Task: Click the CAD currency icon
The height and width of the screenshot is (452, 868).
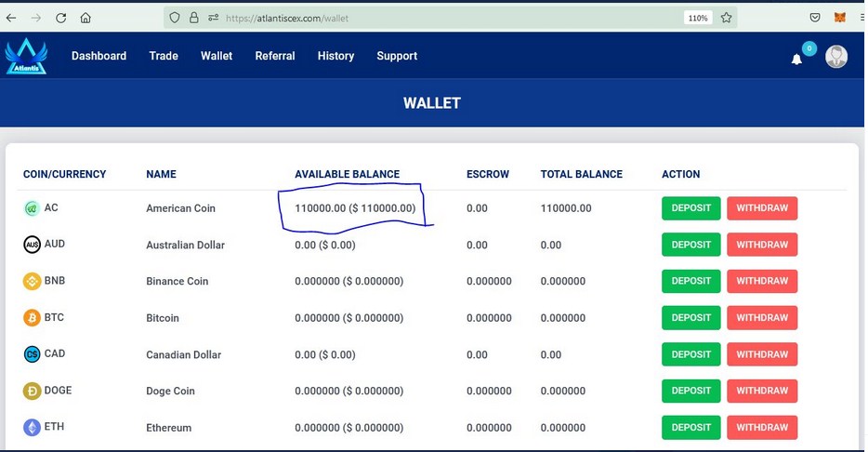Action: click(x=33, y=354)
